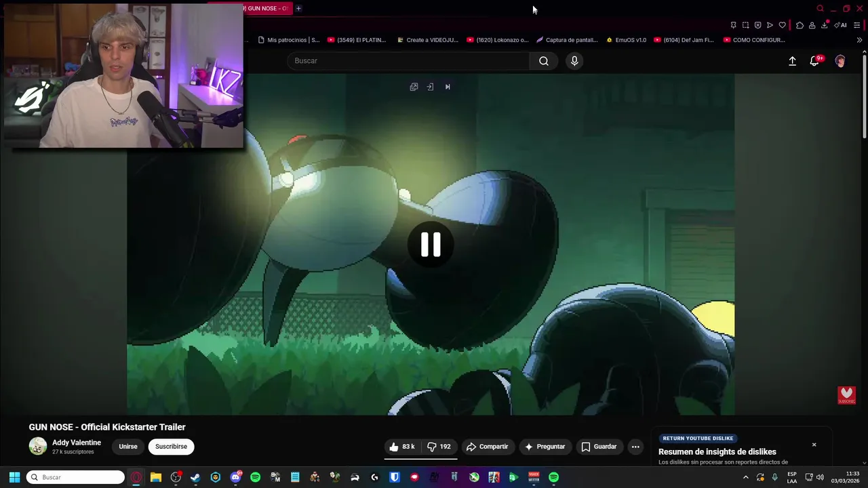Open the three-dot more actions menu
This screenshot has height=488, width=868.
pyautogui.click(x=635, y=447)
